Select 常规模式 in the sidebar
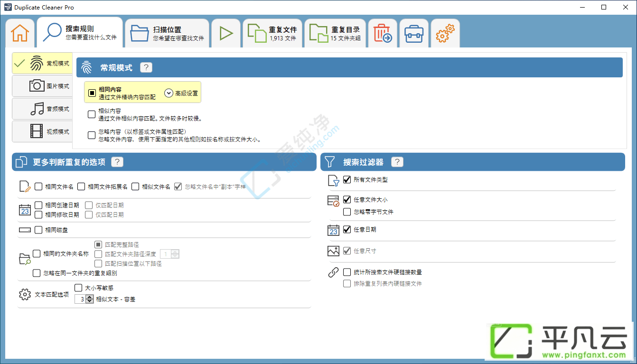Viewport: 637px width, 364px height. pyautogui.click(x=42, y=63)
